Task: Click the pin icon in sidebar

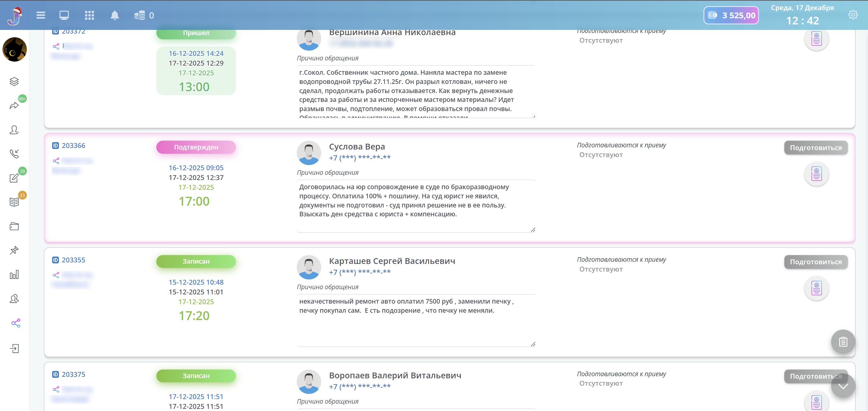Action: click(14, 250)
